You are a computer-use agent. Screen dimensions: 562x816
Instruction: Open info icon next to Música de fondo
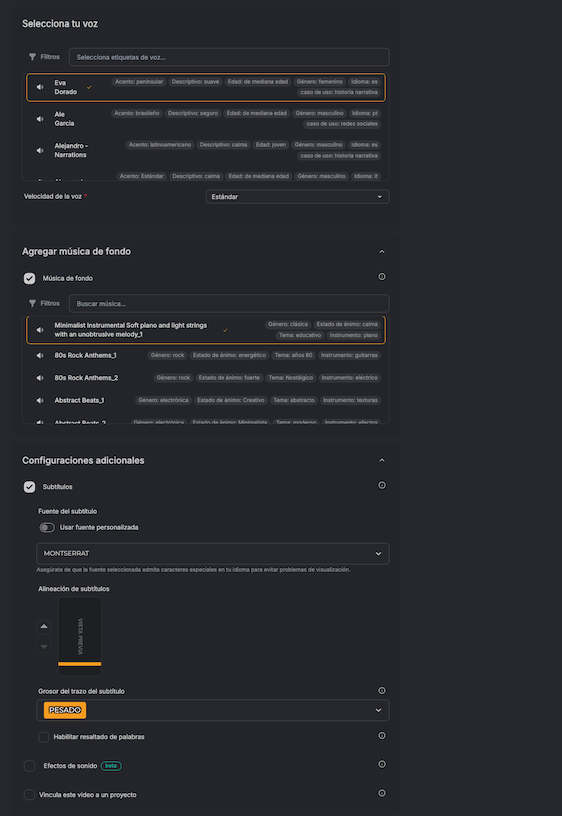[382, 276]
